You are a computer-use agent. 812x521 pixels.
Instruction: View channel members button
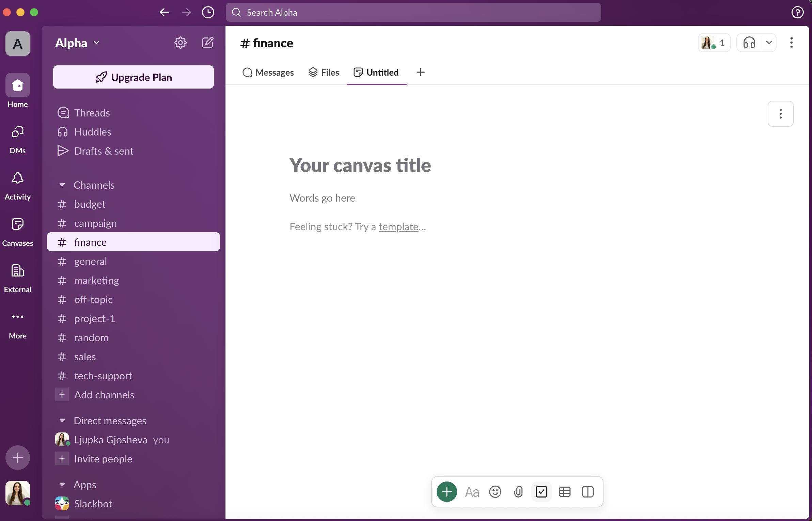714,43
